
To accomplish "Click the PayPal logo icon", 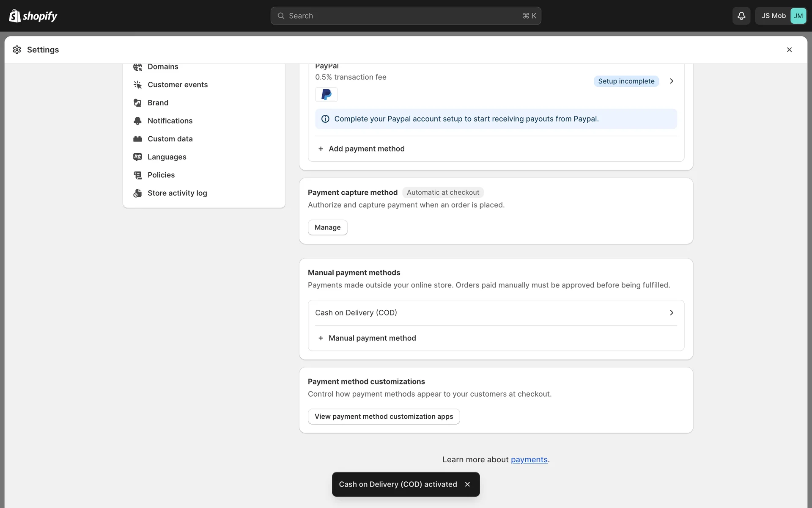I will pyautogui.click(x=326, y=94).
